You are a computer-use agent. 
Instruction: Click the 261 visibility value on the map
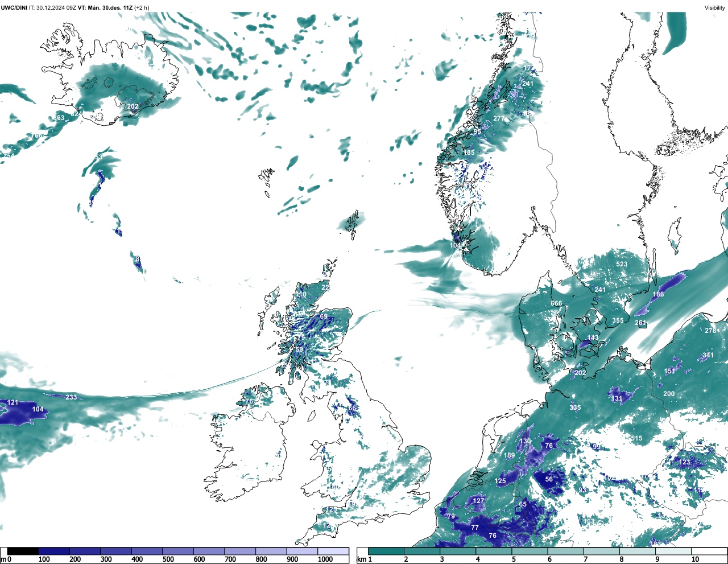(x=640, y=323)
